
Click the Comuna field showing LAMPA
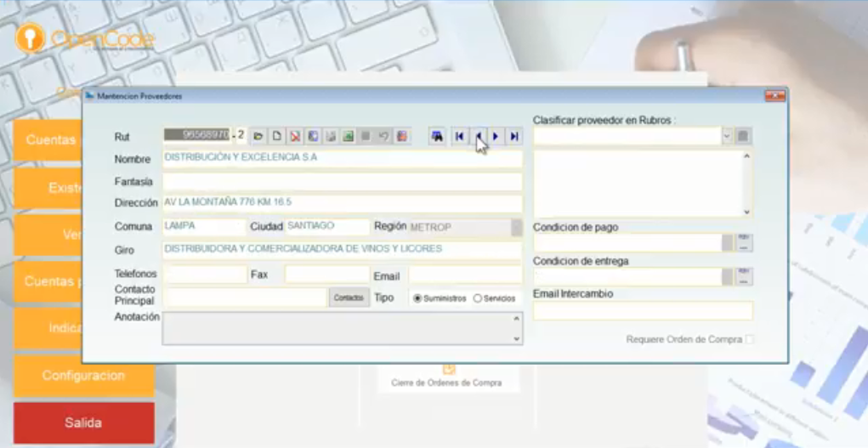[204, 227]
